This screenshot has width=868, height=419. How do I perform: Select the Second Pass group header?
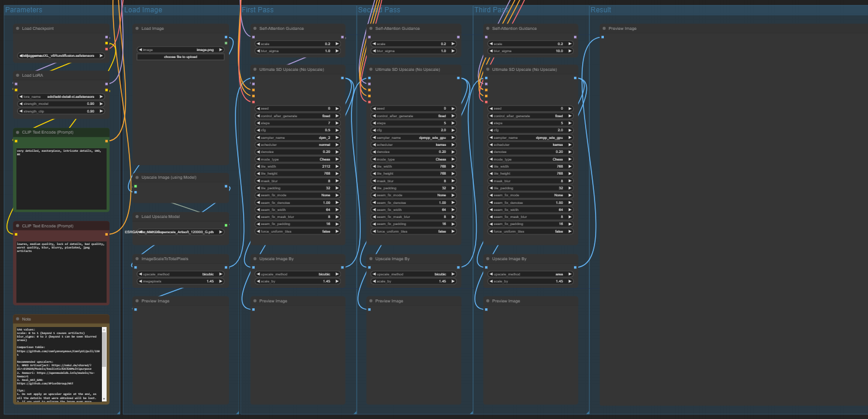378,9
